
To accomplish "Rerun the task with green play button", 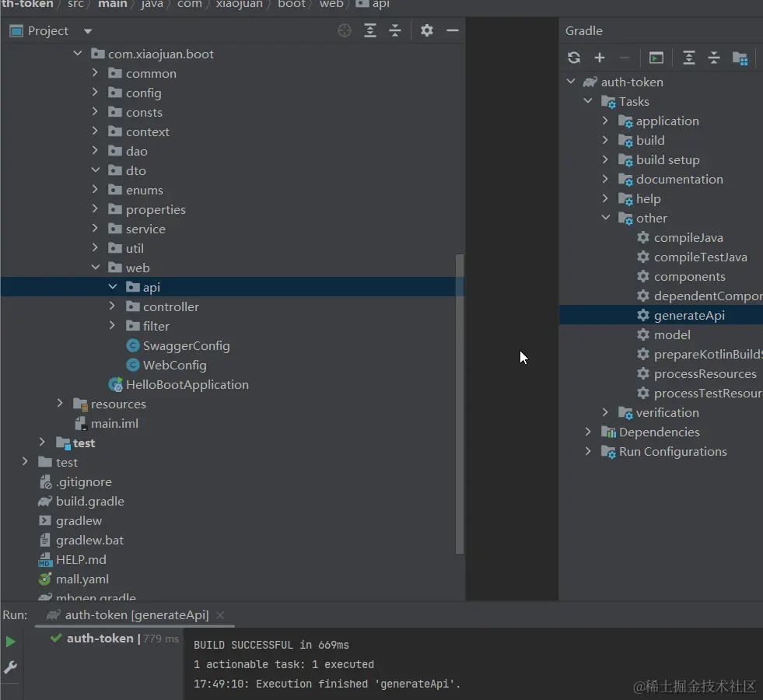I will point(10,642).
